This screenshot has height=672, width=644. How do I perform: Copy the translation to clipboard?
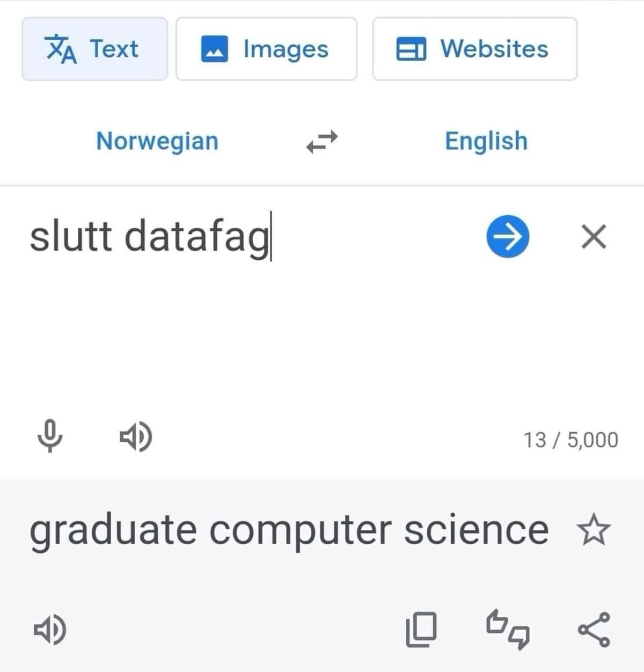[x=421, y=629]
